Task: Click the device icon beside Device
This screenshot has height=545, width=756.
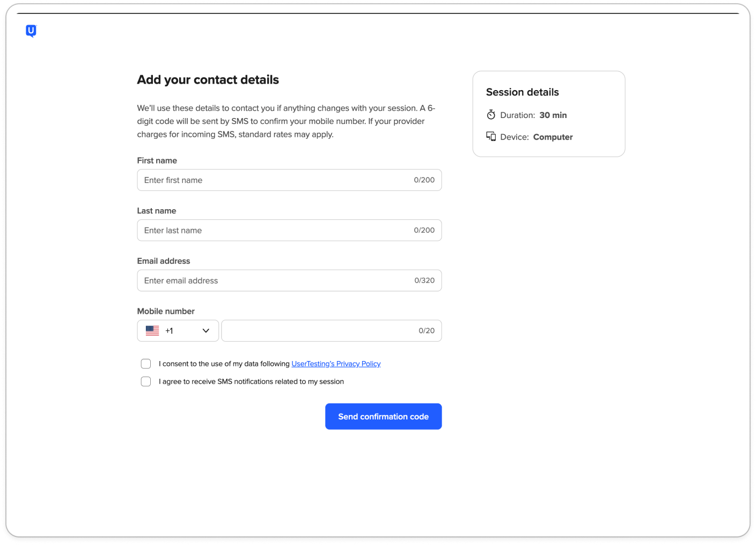Action: coord(491,137)
